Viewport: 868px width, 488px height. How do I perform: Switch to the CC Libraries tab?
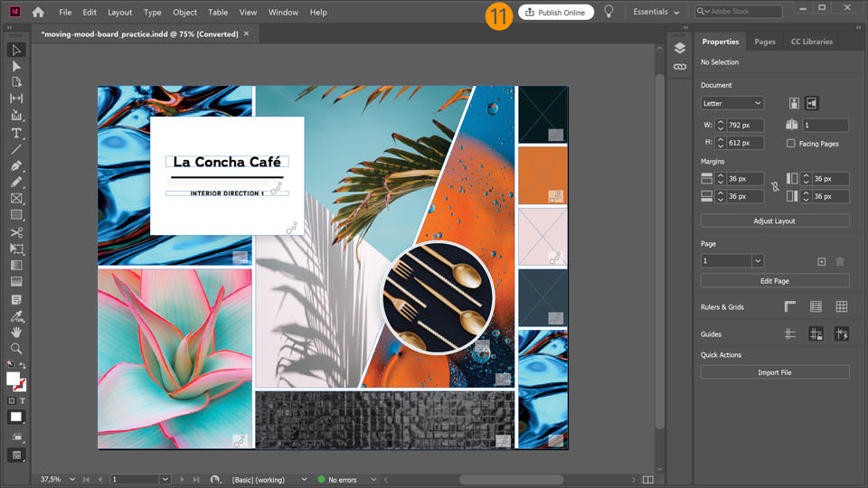click(812, 42)
